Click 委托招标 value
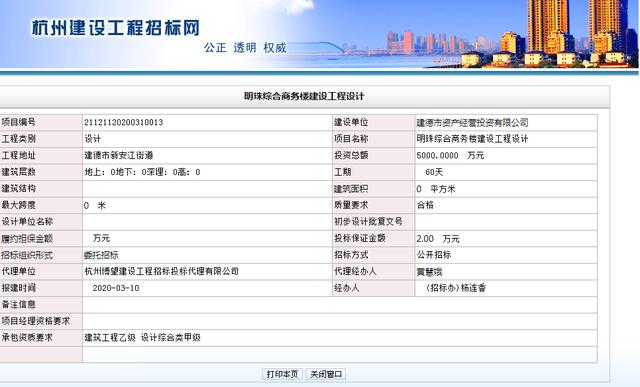The height and width of the screenshot is (387, 640). (101, 255)
